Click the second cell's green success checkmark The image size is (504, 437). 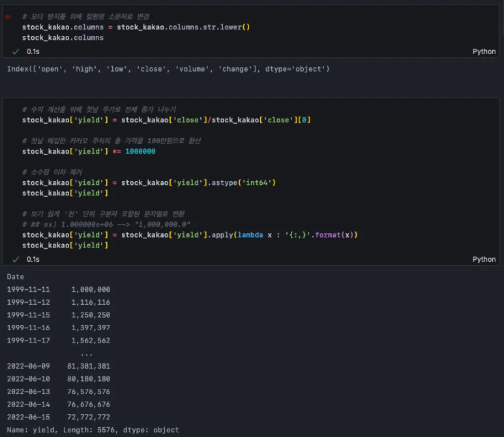16,259
